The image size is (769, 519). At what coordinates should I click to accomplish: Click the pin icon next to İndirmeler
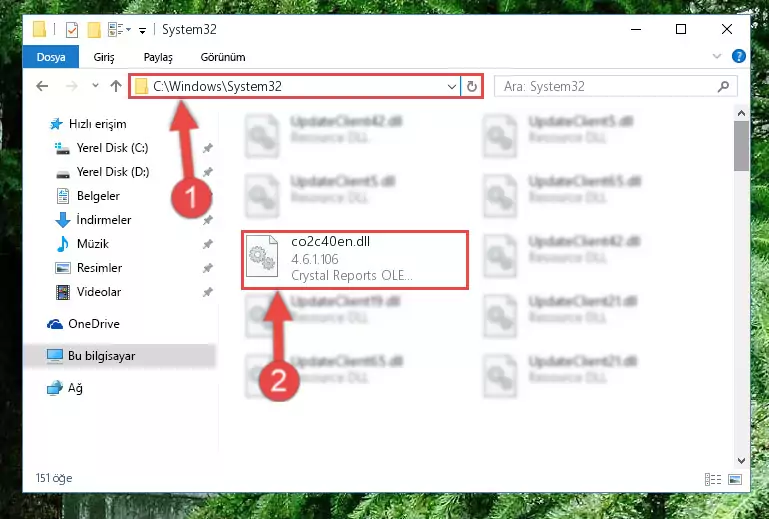(207, 220)
